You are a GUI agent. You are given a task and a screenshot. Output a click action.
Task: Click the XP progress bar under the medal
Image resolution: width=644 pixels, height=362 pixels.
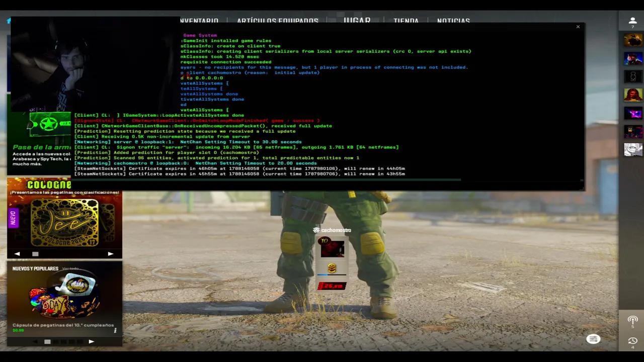point(332,276)
